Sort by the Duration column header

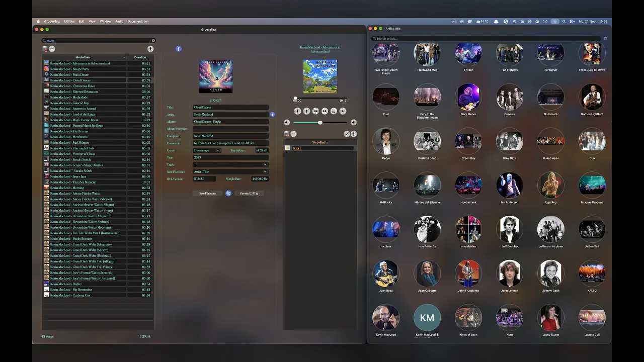(x=140, y=57)
